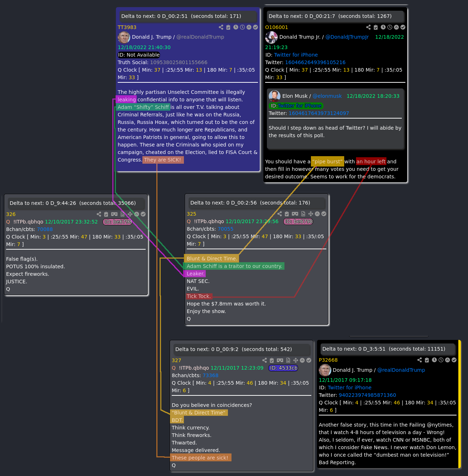
Task: Click filled clock icon on post O106001
Action: (383, 27)
